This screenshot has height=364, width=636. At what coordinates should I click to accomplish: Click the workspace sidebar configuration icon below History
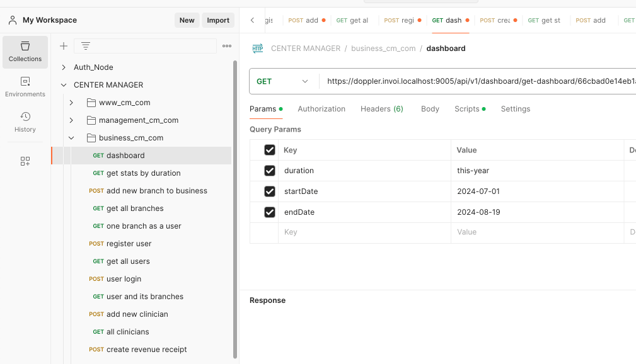[25, 161]
